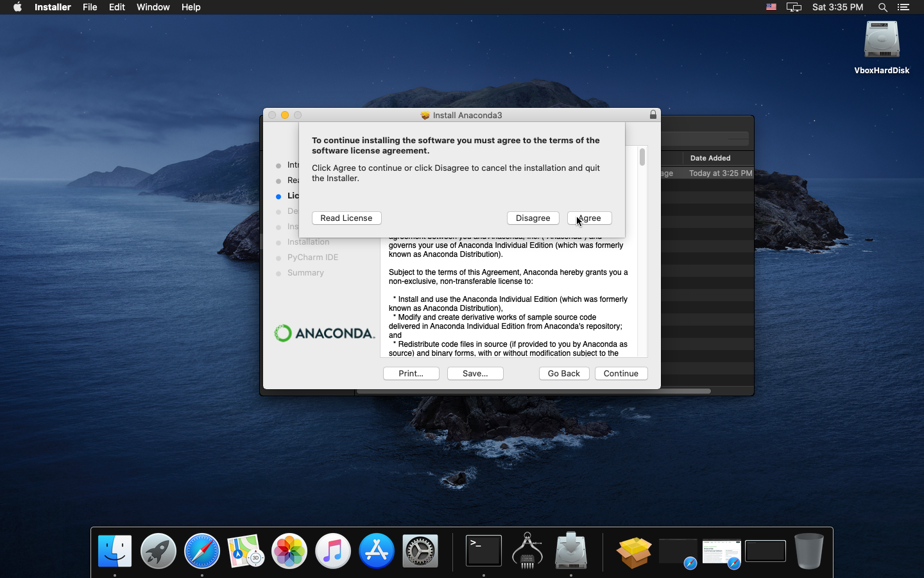Click the license text scrollbar
The height and width of the screenshot is (578, 924).
pos(642,157)
